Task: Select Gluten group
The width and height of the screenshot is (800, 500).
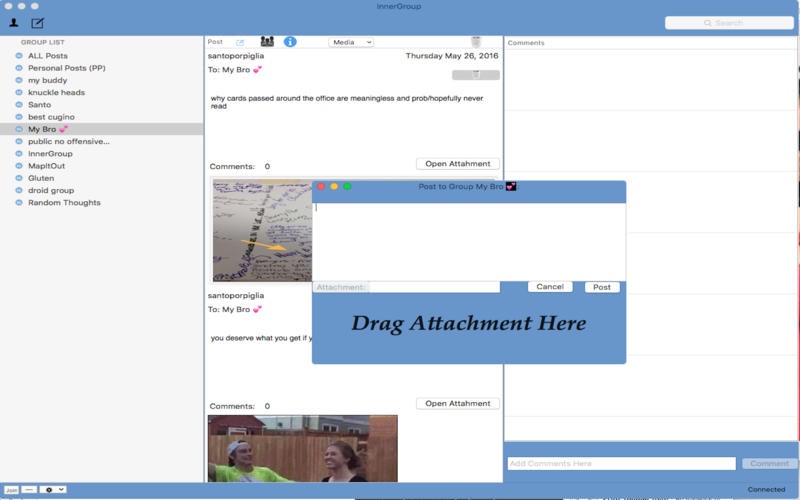Action: pos(41,178)
